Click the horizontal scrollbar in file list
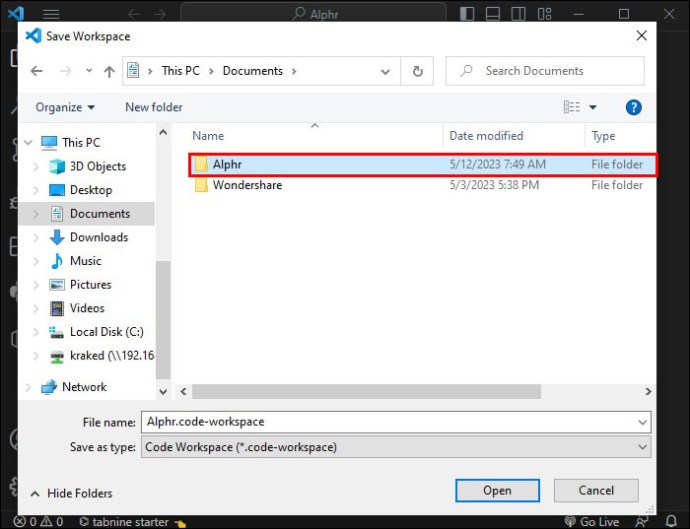This screenshot has height=529, width=690. [366, 391]
